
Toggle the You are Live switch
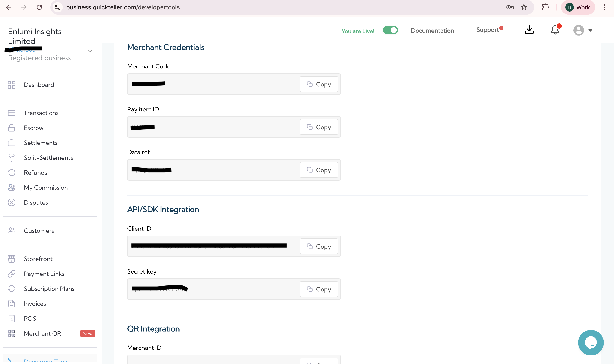(390, 31)
